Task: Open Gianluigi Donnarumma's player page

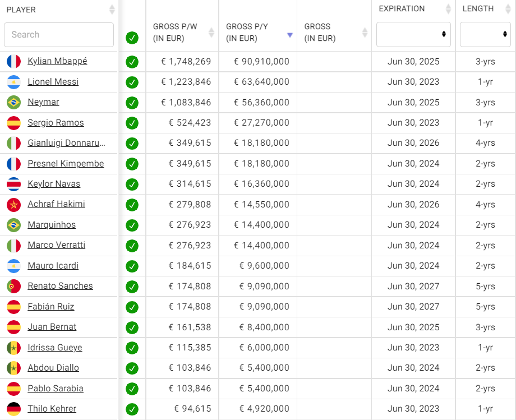Action: tap(67, 143)
